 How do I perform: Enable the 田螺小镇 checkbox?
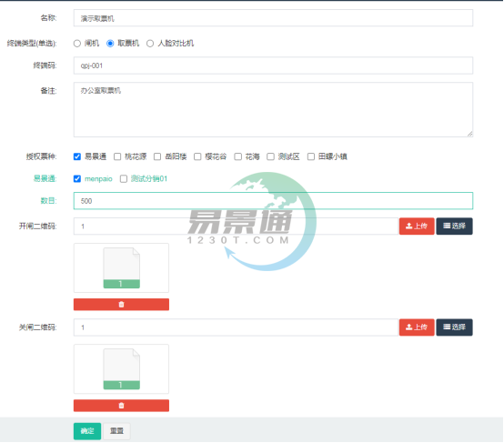[311, 156]
